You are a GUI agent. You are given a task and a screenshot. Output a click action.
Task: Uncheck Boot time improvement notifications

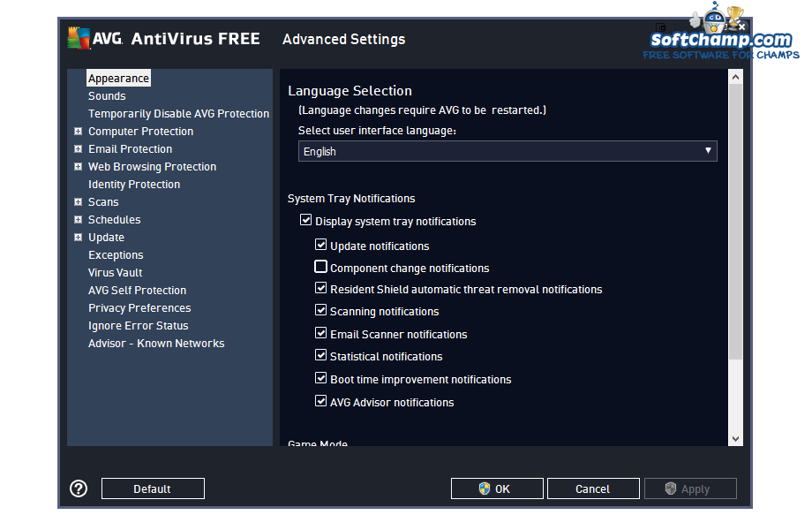pos(321,378)
